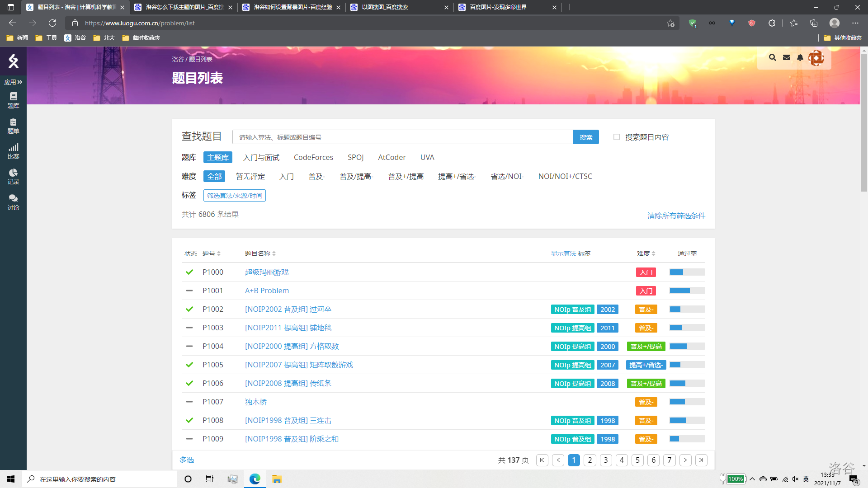868x488 pixels.
Task: Open the 题单 training list sidebar icon
Action: (x=13, y=126)
